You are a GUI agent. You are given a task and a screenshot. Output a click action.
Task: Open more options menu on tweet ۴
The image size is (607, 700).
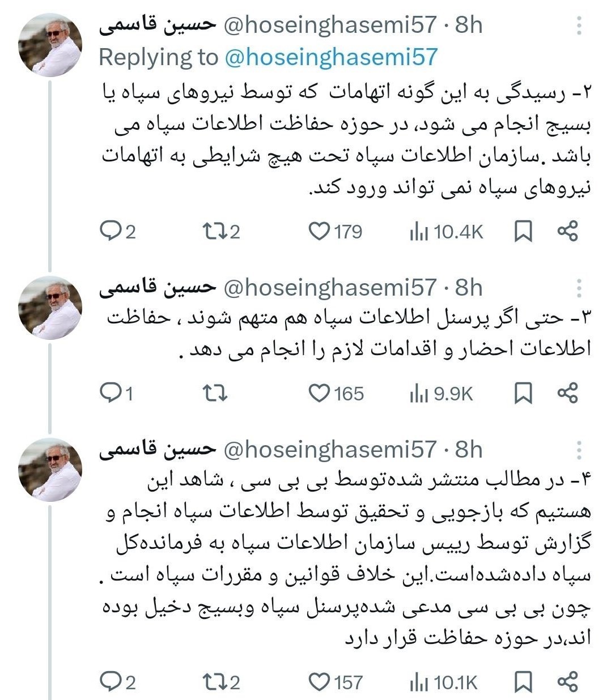coord(579,450)
